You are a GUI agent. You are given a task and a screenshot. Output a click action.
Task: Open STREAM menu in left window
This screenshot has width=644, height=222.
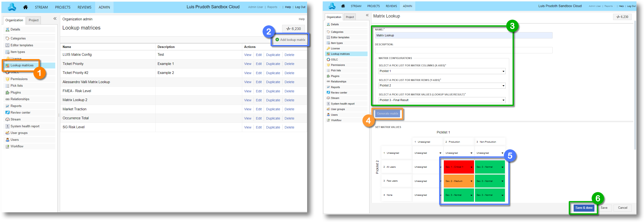(41, 7)
